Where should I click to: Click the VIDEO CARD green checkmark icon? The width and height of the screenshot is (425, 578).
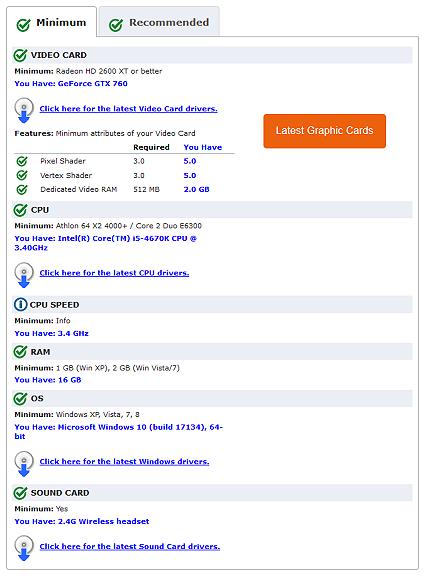[20, 55]
